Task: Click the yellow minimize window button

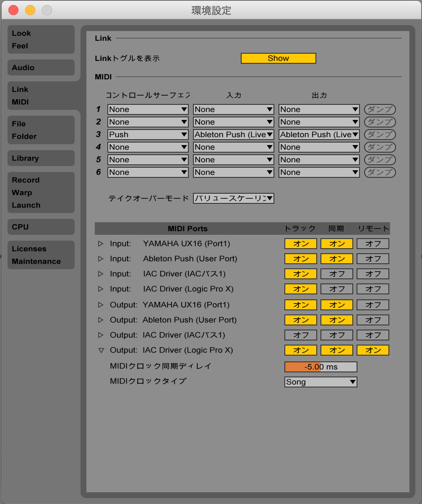Action: [x=30, y=10]
